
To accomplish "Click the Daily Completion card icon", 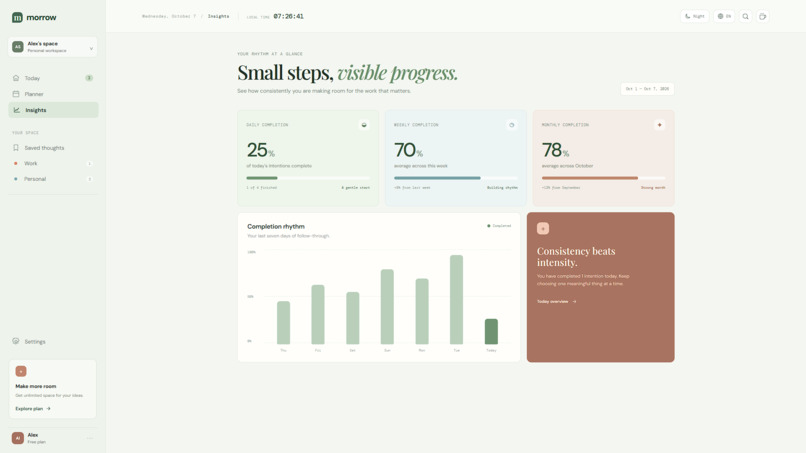I will [x=364, y=125].
